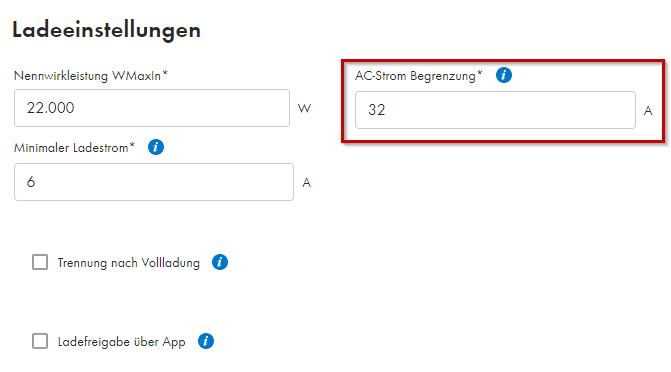This screenshot has width=671, height=372.
Task: Tick the Ladefreigabe über App checkbox
Action: click(x=40, y=341)
